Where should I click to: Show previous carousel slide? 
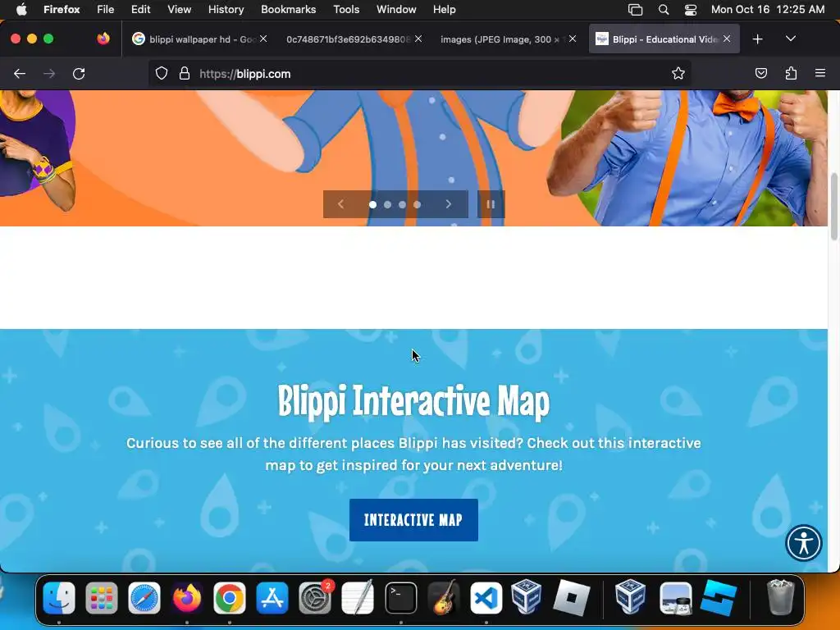[x=340, y=204]
